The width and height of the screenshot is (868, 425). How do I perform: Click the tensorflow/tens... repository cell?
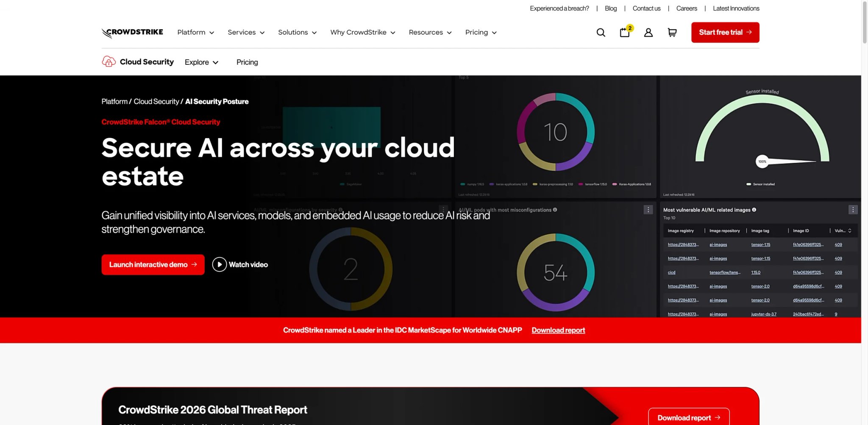[x=725, y=272]
